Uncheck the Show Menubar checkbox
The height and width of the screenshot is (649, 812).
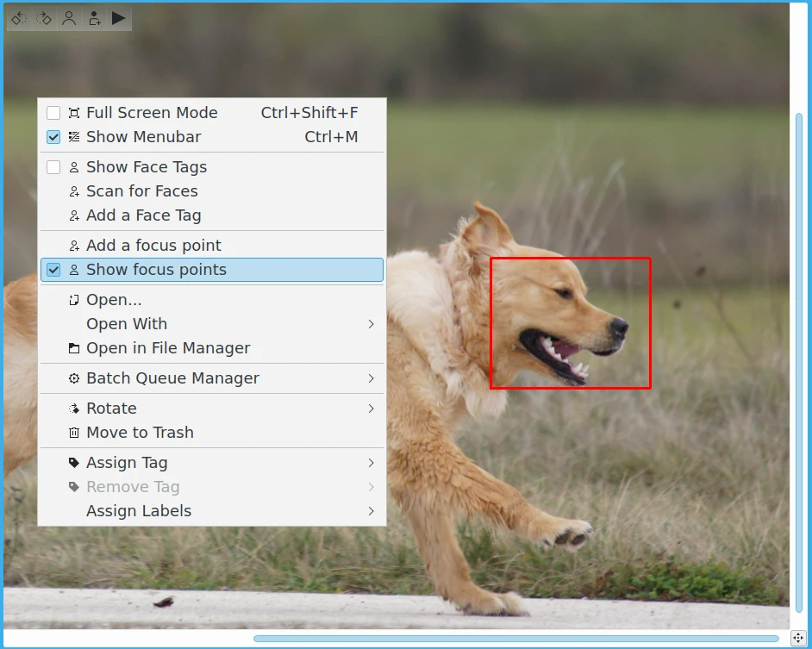53,137
